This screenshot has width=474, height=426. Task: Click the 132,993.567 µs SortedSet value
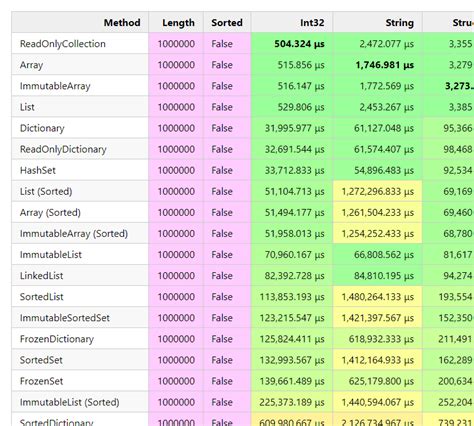coord(292,360)
